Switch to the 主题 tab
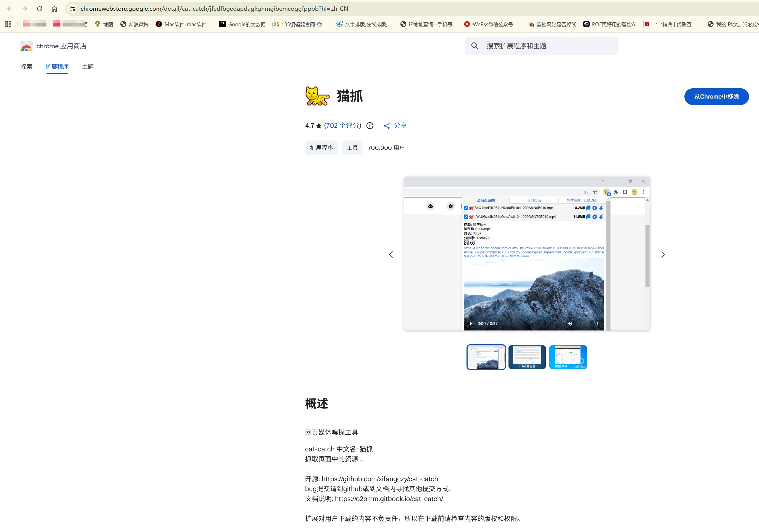 coord(88,67)
